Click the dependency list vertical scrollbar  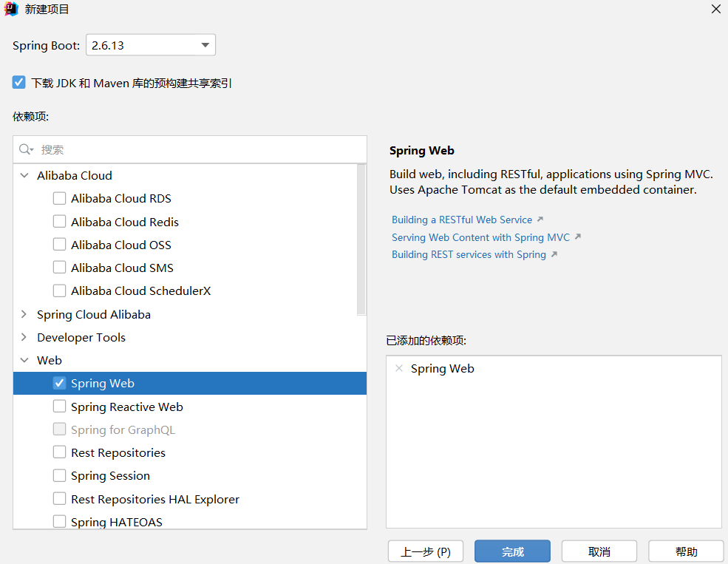point(361,239)
